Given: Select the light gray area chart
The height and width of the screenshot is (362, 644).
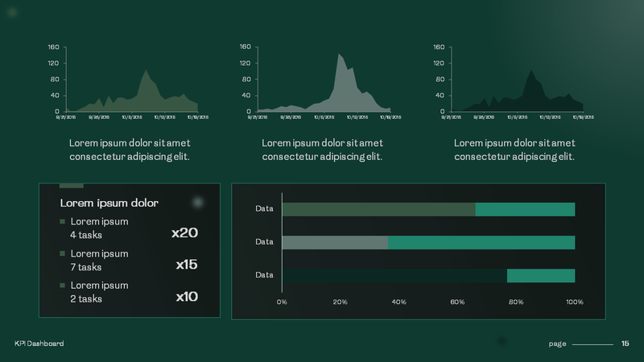Looking at the screenshot, I should (x=324, y=83).
